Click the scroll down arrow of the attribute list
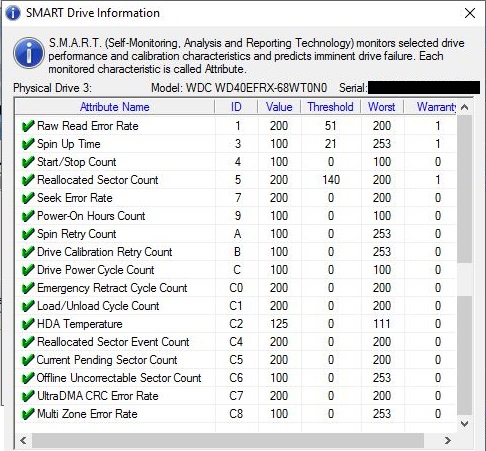Viewport: 486px width, 451px height. pyautogui.click(x=464, y=424)
